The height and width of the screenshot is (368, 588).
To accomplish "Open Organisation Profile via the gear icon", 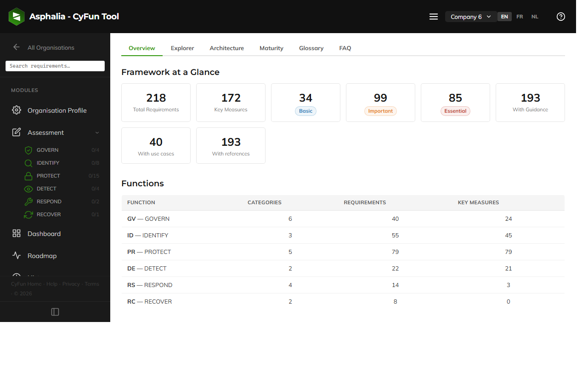I will pyautogui.click(x=17, y=110).
